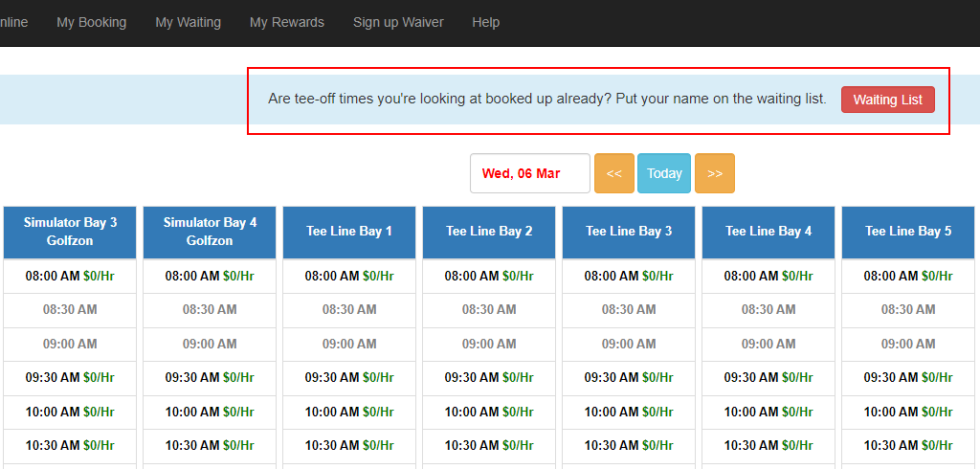Open the Help menu item
Screen dimensions: 980x469
(485, 22)
